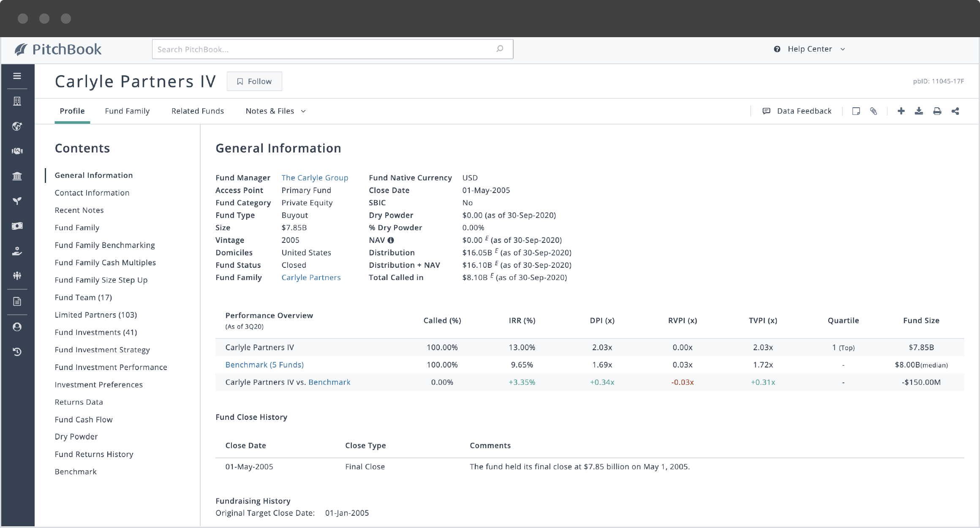Image resolution: width=980 pixels, height=528 pixels.
Task: Jump to Benchmark in Contents list
Action: pyautogui.click(x=76, y=471)
